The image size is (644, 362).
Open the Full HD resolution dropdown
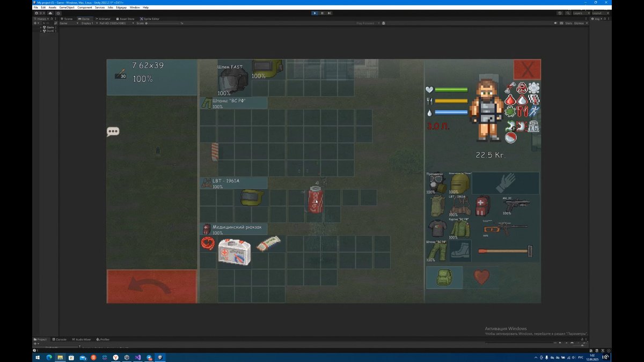[x=116, y=23]
